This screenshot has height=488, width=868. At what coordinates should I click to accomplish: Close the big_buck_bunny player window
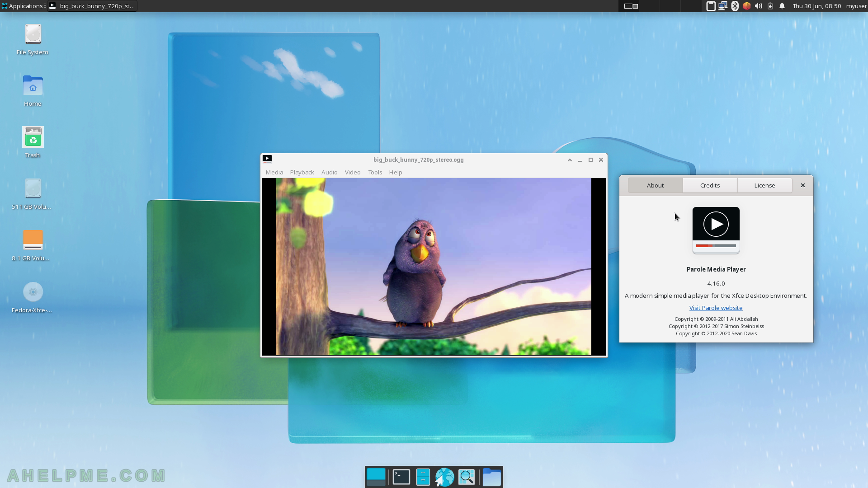[x=601, y=160]
